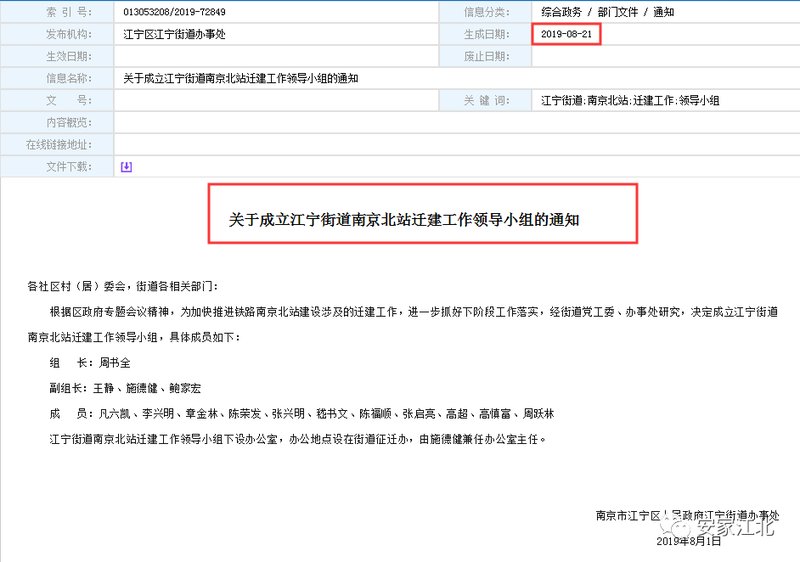This screenshot has width=800, height=562.
Task: Click the generation date 2019-08-21
Action: (x=566, y=34)
